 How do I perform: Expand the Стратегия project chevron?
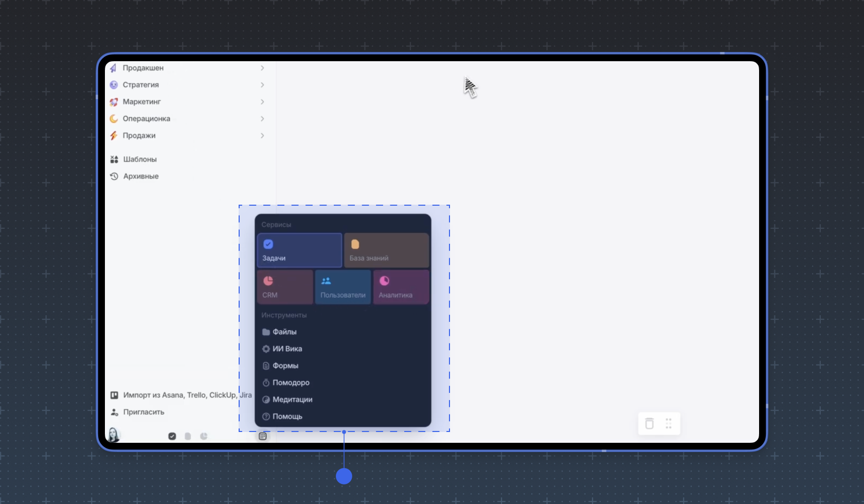pyautogui.click(x=262, y=85)
